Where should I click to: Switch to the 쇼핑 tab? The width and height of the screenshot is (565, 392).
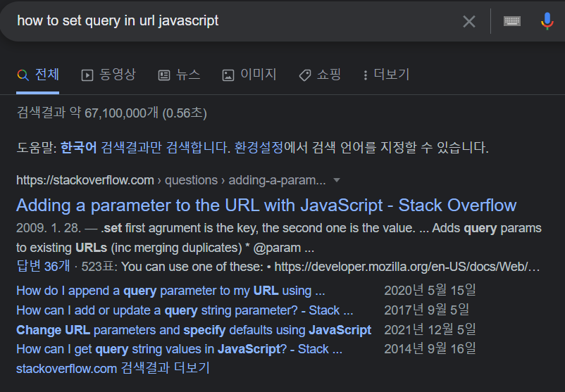click(320, 75)
